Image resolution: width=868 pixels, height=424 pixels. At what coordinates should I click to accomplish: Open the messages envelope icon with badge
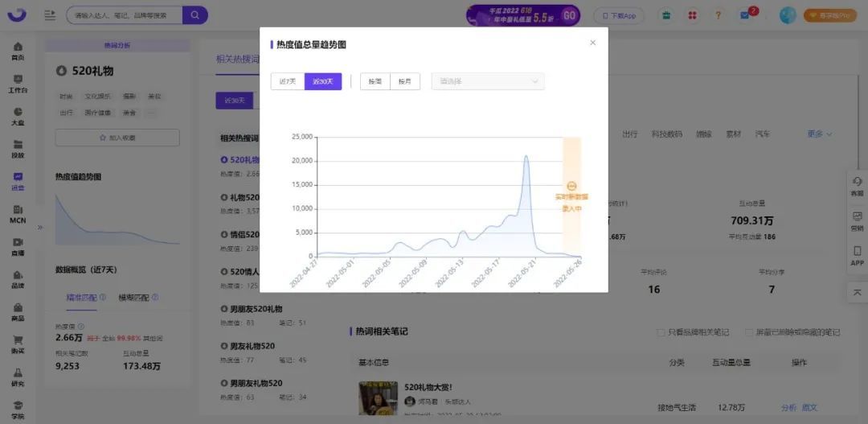(746, 15)
